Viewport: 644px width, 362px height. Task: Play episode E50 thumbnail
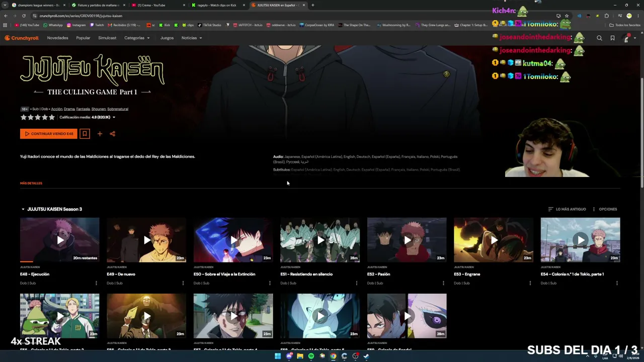[x=233, y=240]
